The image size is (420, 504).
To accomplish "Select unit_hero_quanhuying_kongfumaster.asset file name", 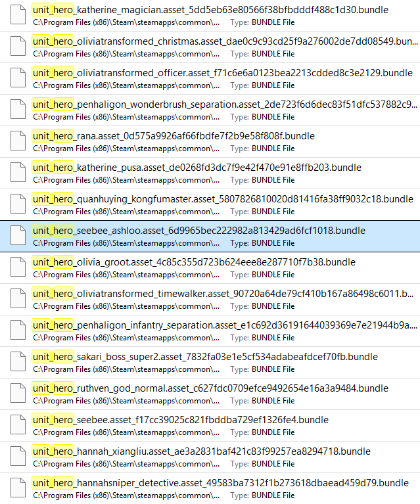I will tap(223, 199).
